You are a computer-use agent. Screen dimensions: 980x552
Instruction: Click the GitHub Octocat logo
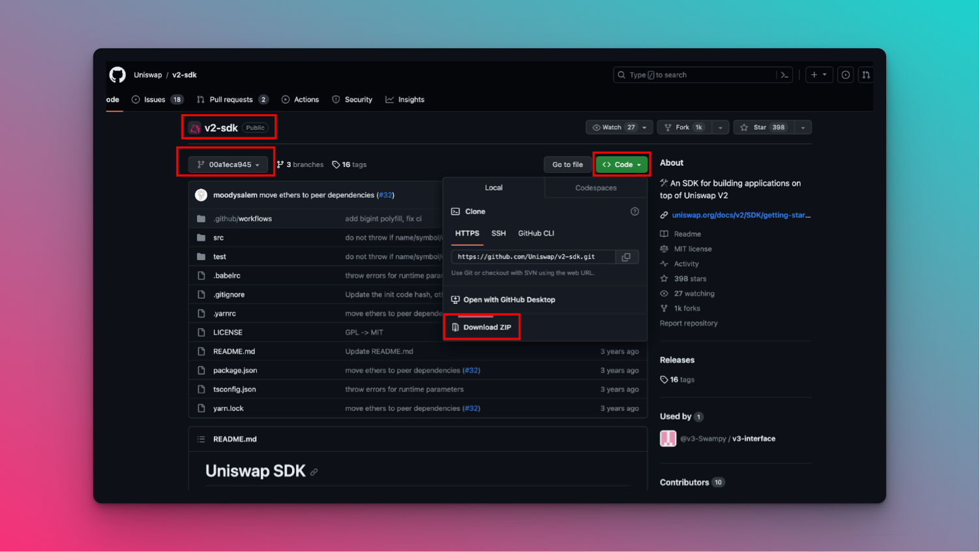(x=117, y=75)
